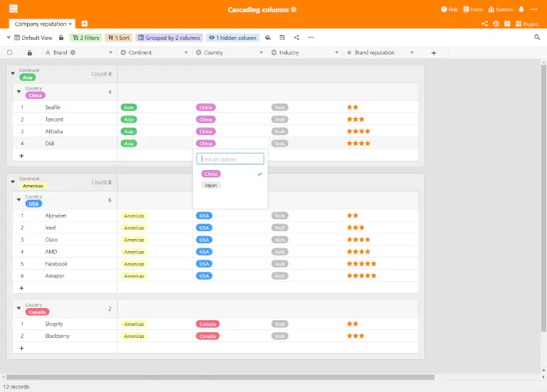Collapse the Canada country group
Viewport: 547px width, 392px height.
coord(19,307)
